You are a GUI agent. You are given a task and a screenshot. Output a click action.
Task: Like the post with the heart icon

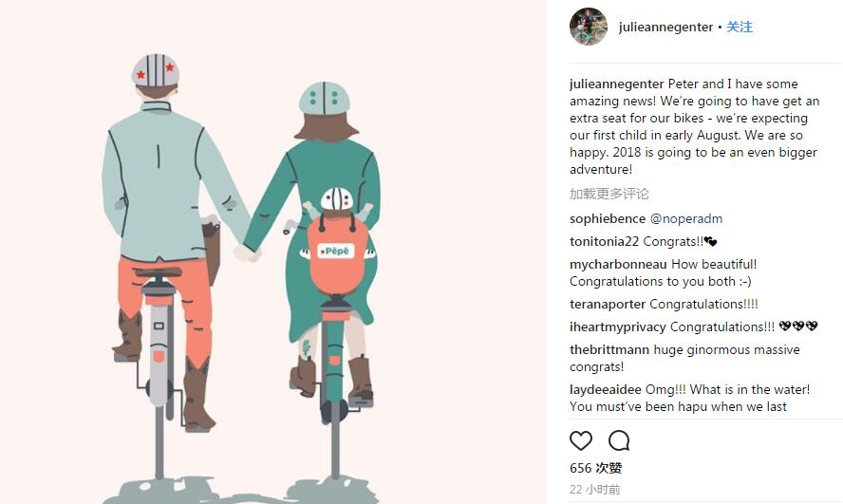[x=581, y=440]
